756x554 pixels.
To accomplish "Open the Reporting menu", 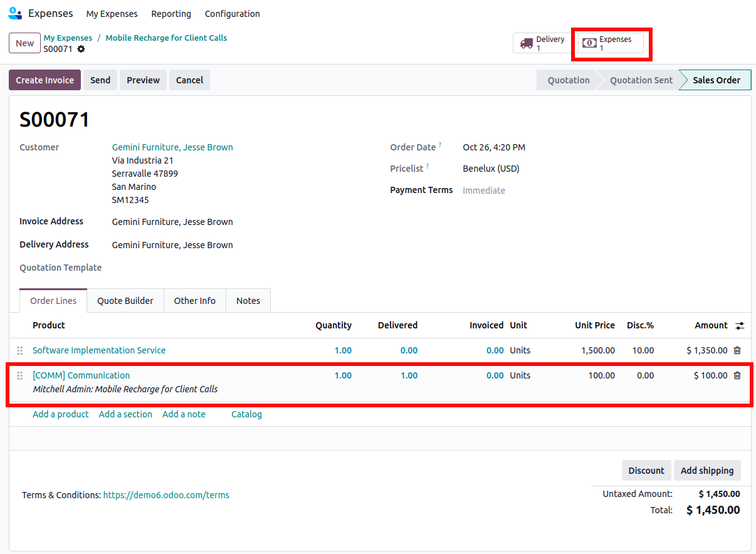I will [x=171, y=14].
